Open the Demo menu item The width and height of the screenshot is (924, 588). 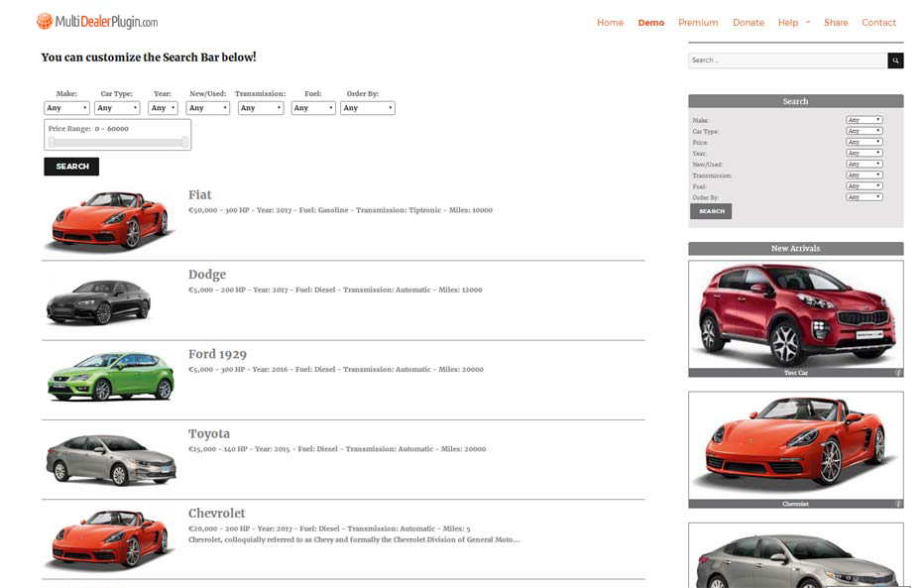pyautogui.click(x=651, y=23)
